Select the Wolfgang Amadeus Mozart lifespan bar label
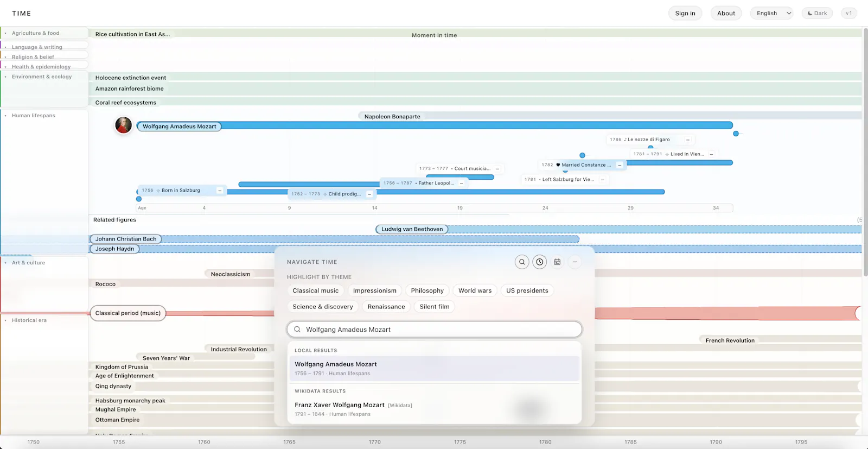This screenshot has width=868, height=449. pyautogui.click(x=180, y=127)
